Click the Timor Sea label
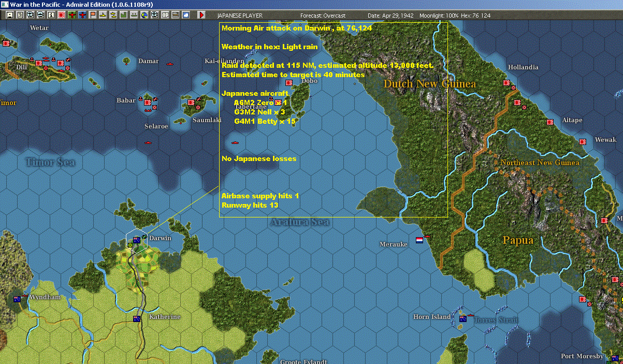The image size is (623, 364). [x=50, y=163]
